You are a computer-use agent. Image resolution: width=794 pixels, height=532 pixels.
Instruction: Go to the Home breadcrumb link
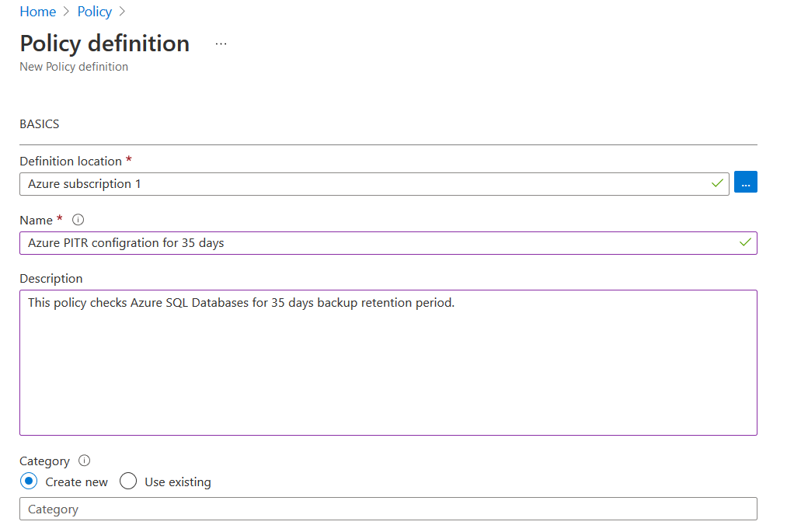pyautogui.click(x=37, y=12)
